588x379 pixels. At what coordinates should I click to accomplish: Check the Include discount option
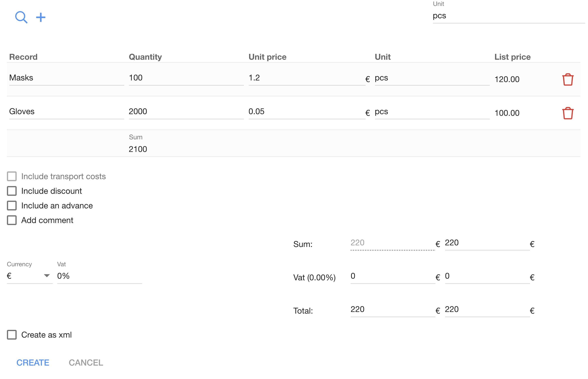tap(12, 191)
